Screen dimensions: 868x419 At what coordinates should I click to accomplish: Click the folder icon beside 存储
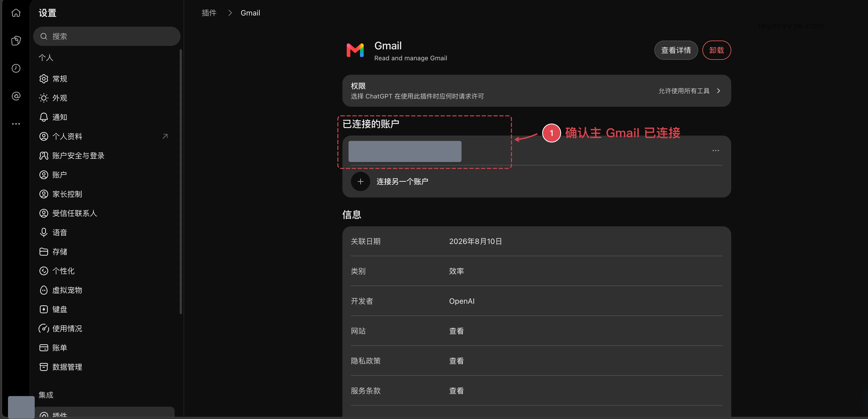pyautogui.click(x=44, y=252)
